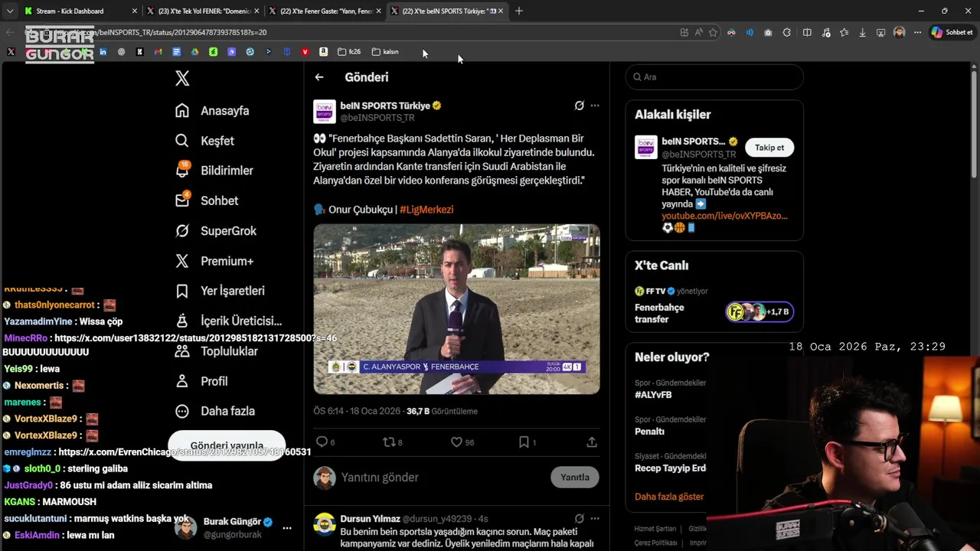
Task: Open Profil page
Action: tap(201, 381)
